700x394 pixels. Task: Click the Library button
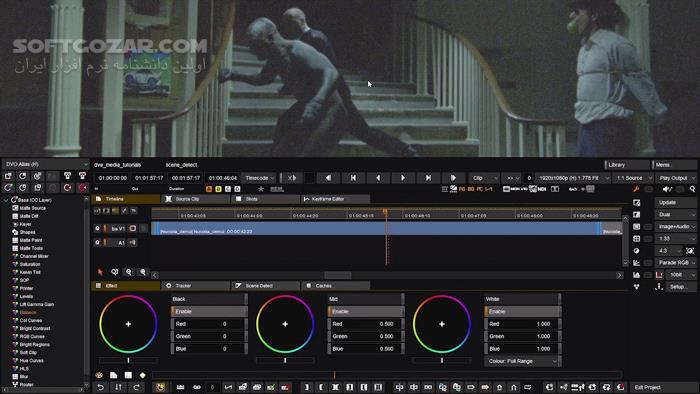627,165
